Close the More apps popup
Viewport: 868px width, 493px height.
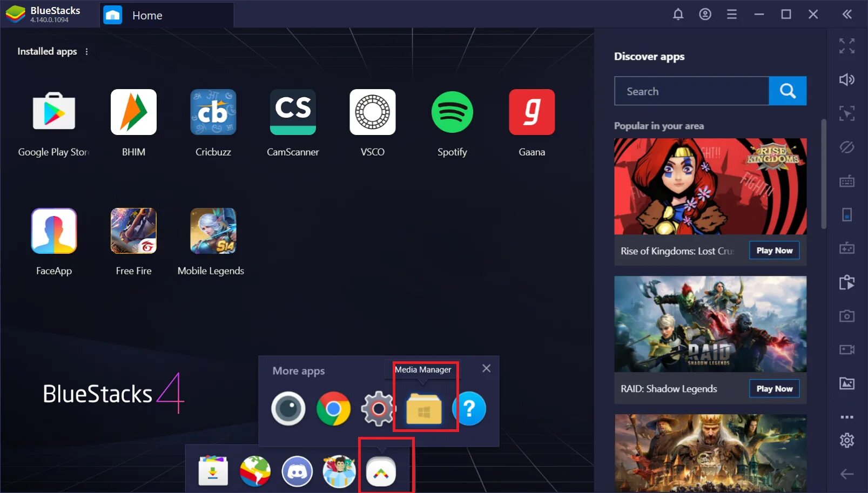[486, 368]
